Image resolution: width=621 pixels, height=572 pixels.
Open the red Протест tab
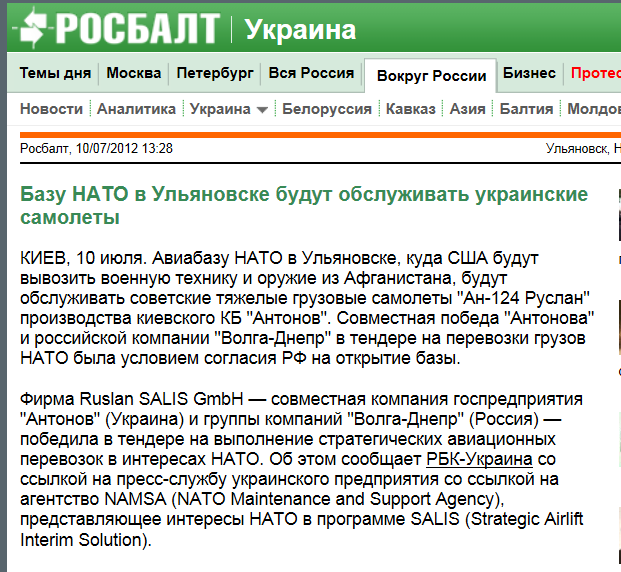click(595, 73)
